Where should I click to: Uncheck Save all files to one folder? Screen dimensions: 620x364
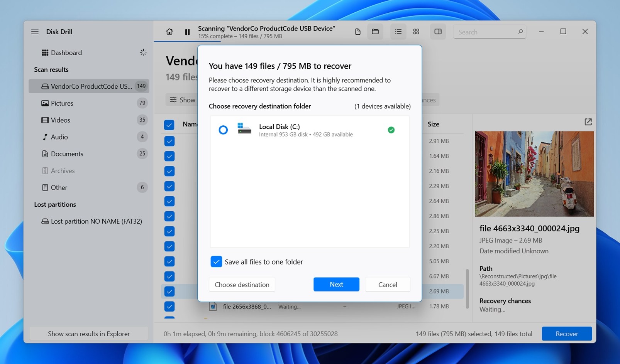click(x=216, y=262)
